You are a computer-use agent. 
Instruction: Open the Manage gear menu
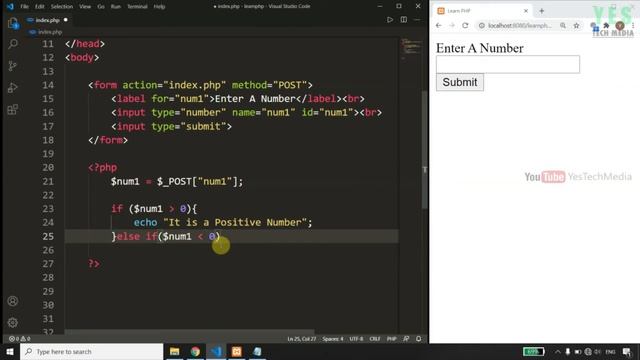click(x=13, y=322)
